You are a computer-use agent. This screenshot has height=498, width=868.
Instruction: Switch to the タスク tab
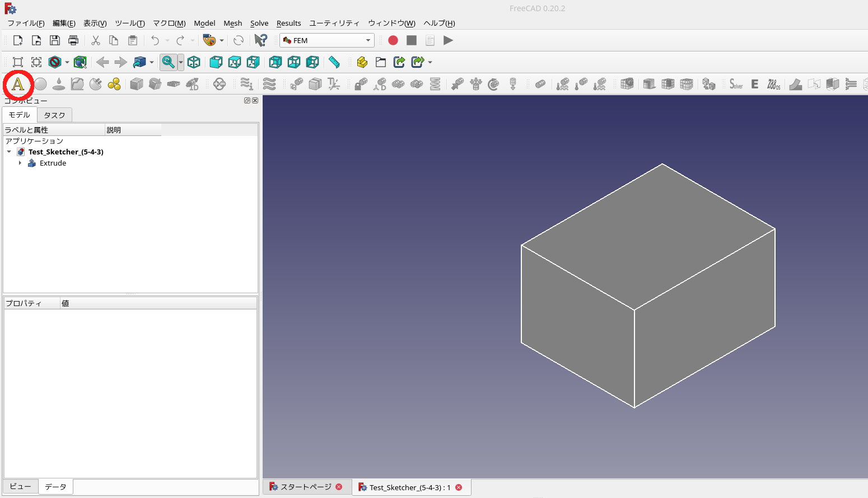click(x=54, y=115)
